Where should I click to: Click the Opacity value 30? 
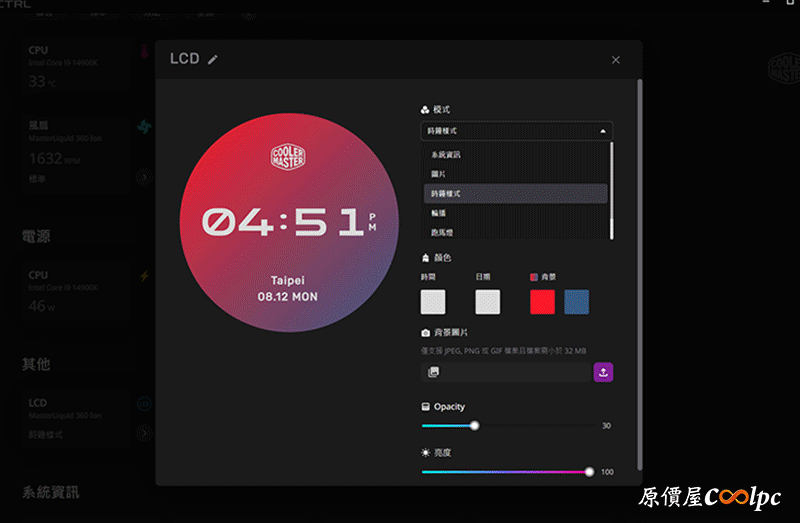[x=606, y=426]
